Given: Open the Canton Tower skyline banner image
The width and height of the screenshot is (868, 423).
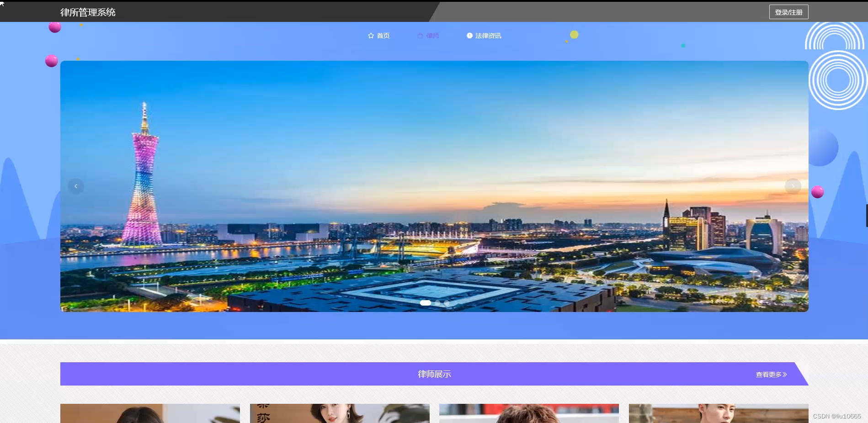Looking at the screenshot, I should (434, 186).
